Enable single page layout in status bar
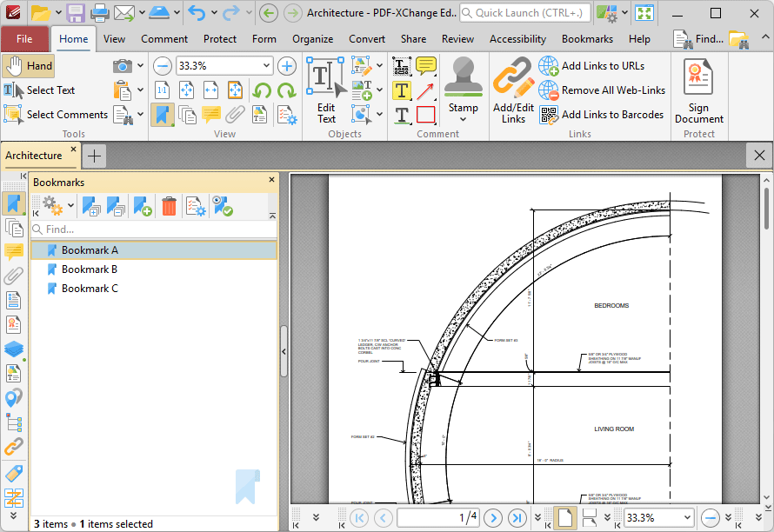Screen dimensions: 774x532 (x=564, y=517)
